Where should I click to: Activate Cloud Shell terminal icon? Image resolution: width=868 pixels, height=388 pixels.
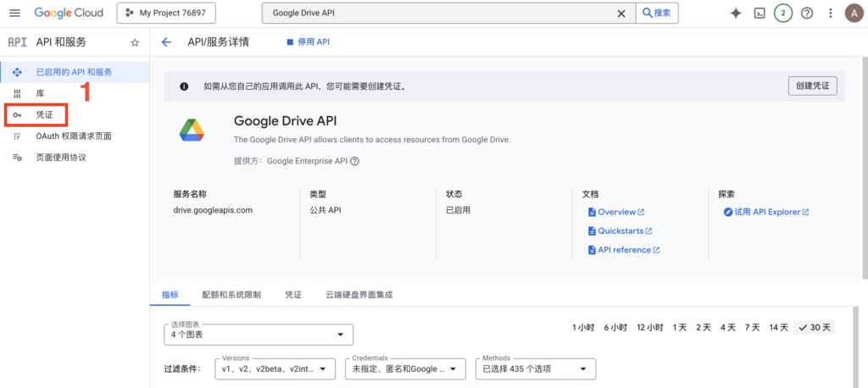[x=760, y=14]
